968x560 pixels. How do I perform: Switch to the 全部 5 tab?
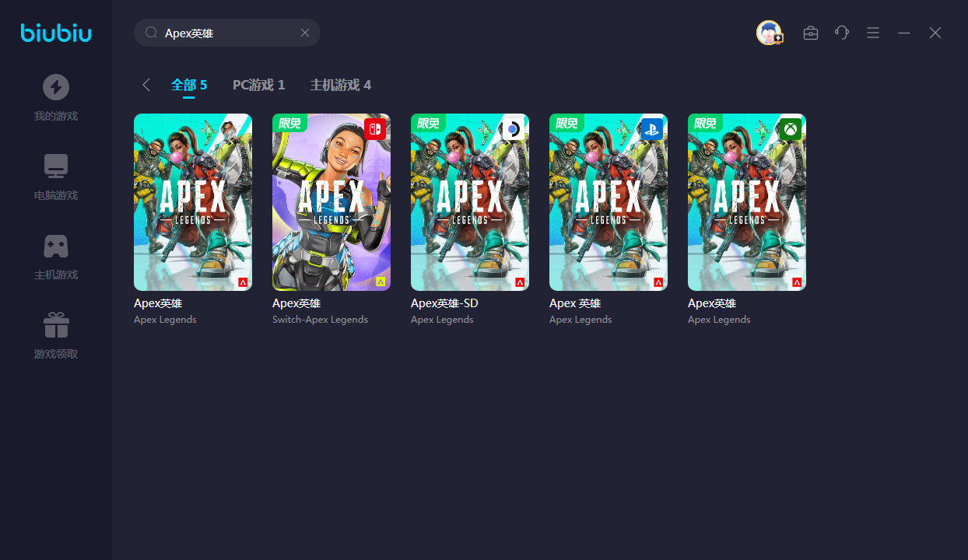tap(189, 85)
